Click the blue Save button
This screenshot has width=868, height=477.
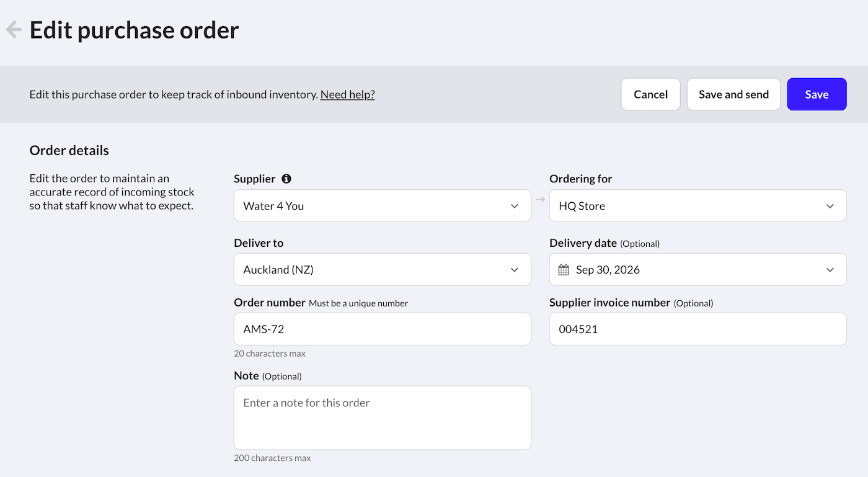point(817,94)
